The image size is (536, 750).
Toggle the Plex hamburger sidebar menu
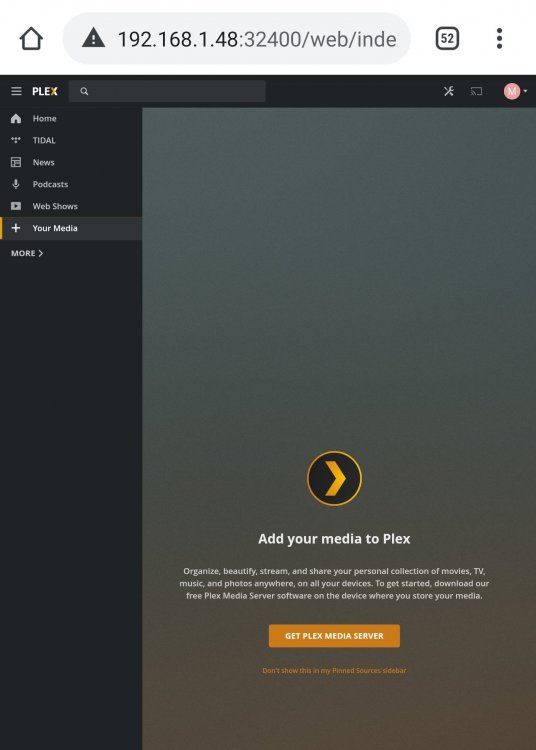(16, 91)
